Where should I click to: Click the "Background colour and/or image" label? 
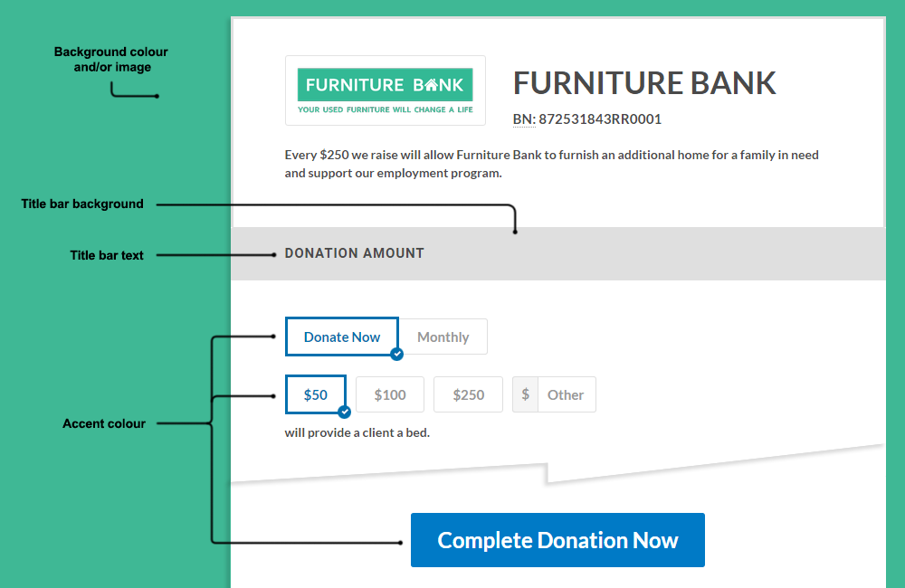coord(111,60)
